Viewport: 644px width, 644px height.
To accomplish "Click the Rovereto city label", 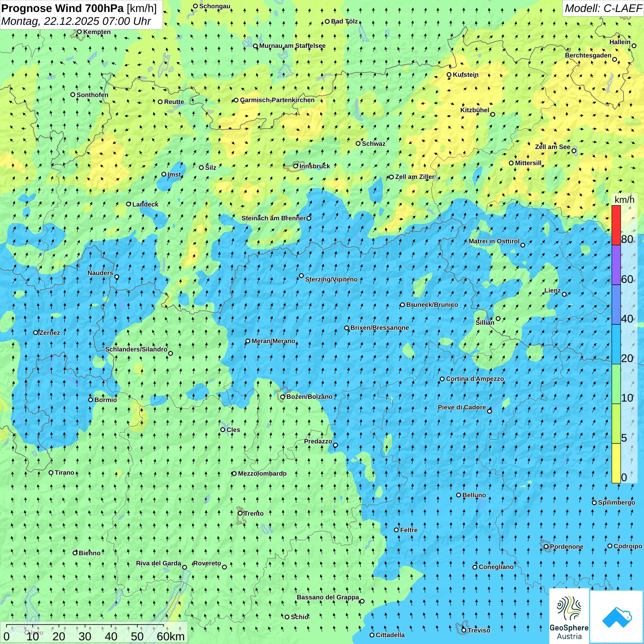I will click(x=207, y=563).
